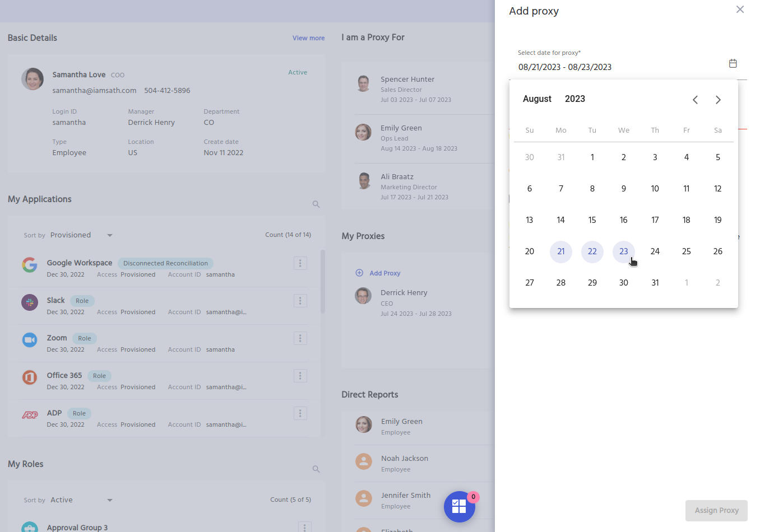
Task: Click Derrick Henry proxy avatar
Action: (x=363, y=296)
